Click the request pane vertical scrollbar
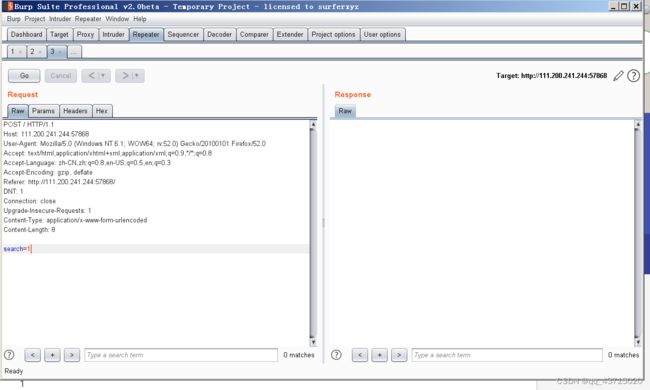 click(313, 233)
